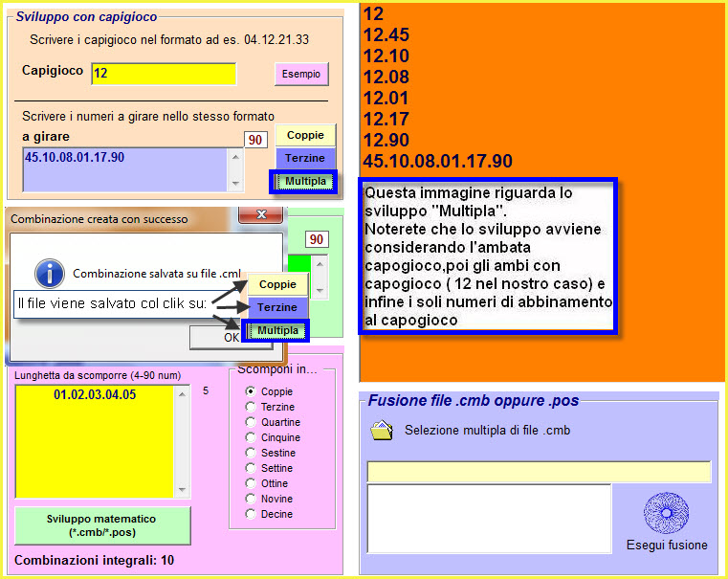Click the '12.90' result line
The width and height of the screenshot is (728, 579).
pos(386,141)
